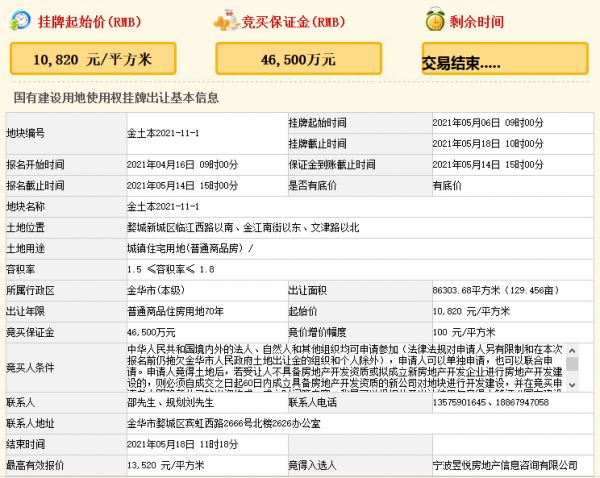This screenshot has height=478, width=600.
Task: Click the 竞得入选人 label cell
Action: coord(360,465)
